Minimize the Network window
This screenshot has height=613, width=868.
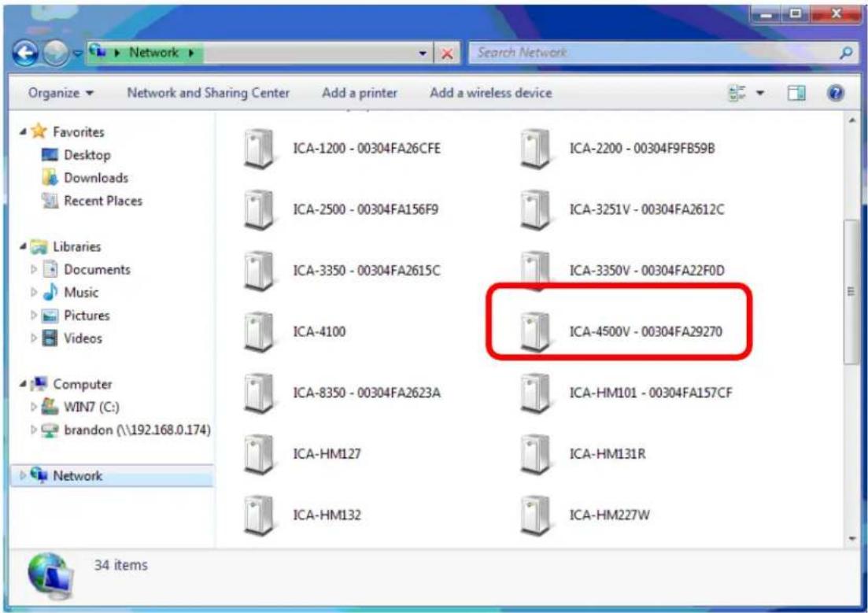click(x=766, y=14)
